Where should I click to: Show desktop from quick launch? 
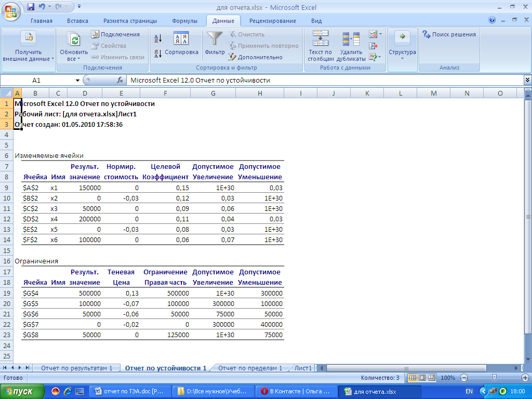(x=79, y=391)
